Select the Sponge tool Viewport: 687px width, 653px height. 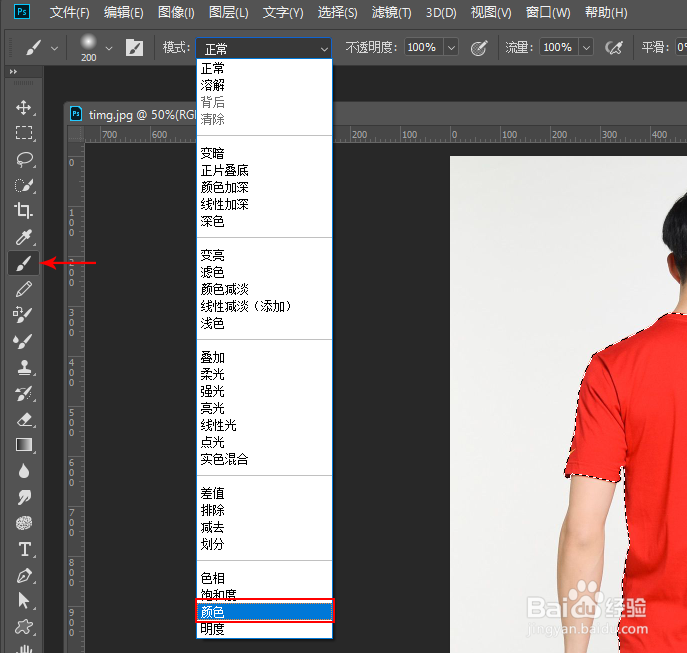pos(24,523)
